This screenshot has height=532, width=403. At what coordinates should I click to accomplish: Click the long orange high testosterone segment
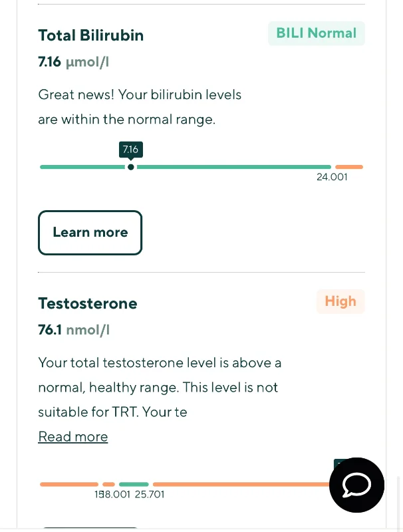click(x=241, y=484)
